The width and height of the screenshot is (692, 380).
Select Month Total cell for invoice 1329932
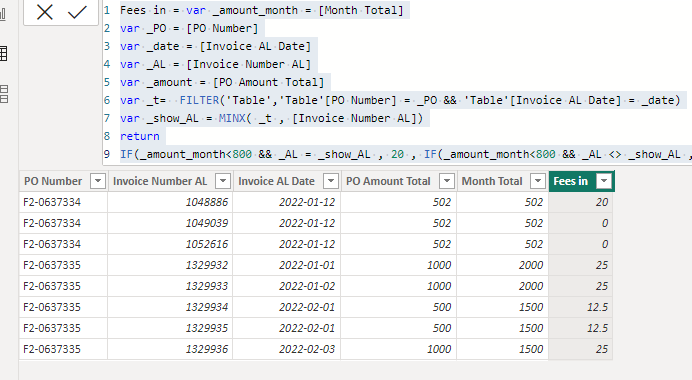(503, 265)
